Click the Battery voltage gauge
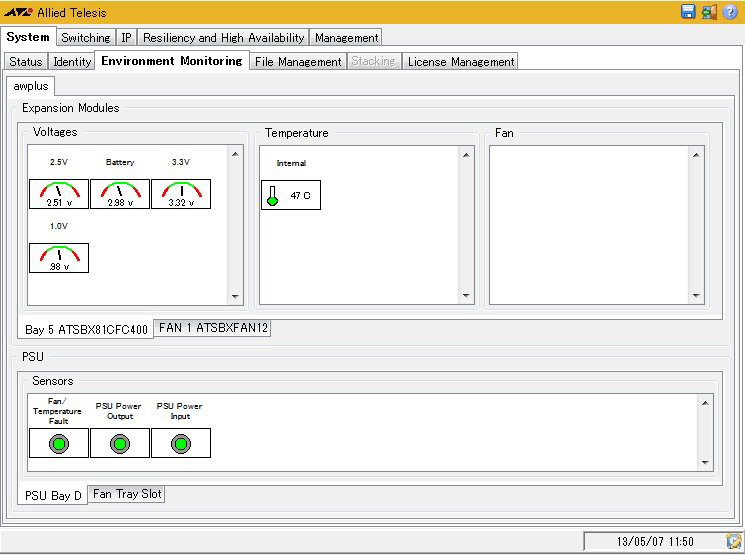The height and width of the screenshot is (556, 745). click(120, 194)
